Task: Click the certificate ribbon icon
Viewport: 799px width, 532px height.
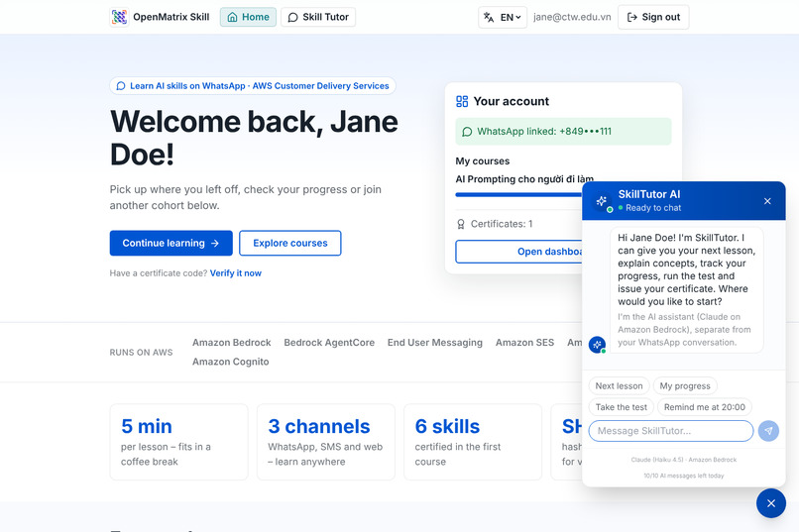Action: point(461,224)
